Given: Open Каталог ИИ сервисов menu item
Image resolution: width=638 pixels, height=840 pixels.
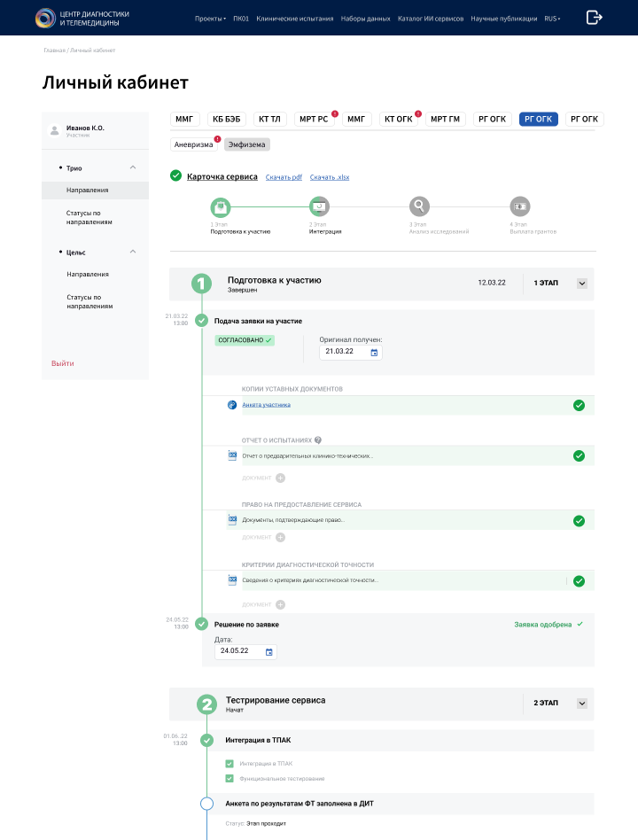Looking at the screenshot, I should (x=431, y=19).
